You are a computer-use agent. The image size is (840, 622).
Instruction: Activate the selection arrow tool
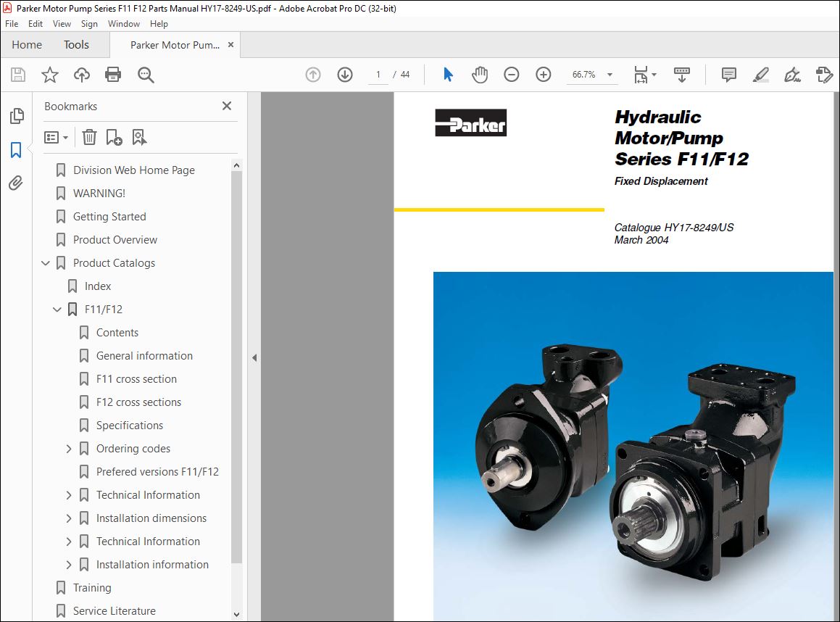448,75
